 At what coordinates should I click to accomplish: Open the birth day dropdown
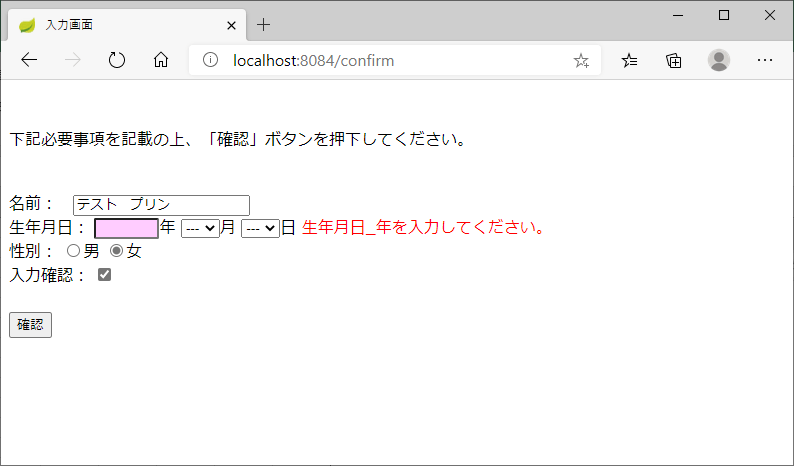pyautogui.click(x=260, y=228)
